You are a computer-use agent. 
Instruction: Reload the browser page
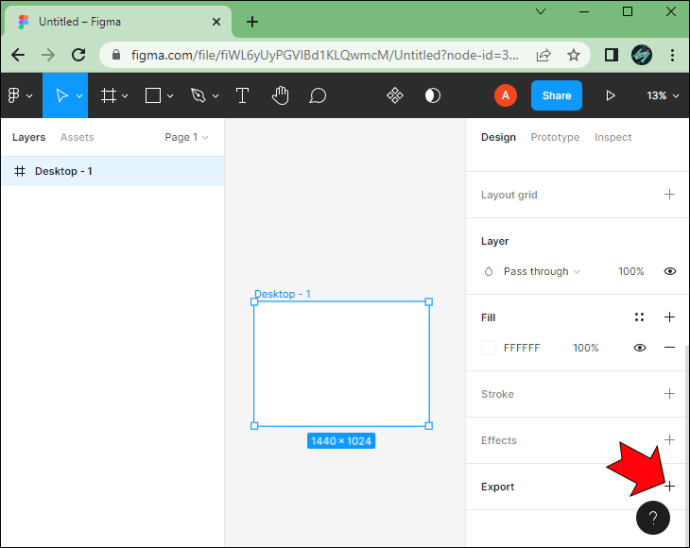click(x=78, y=55)
